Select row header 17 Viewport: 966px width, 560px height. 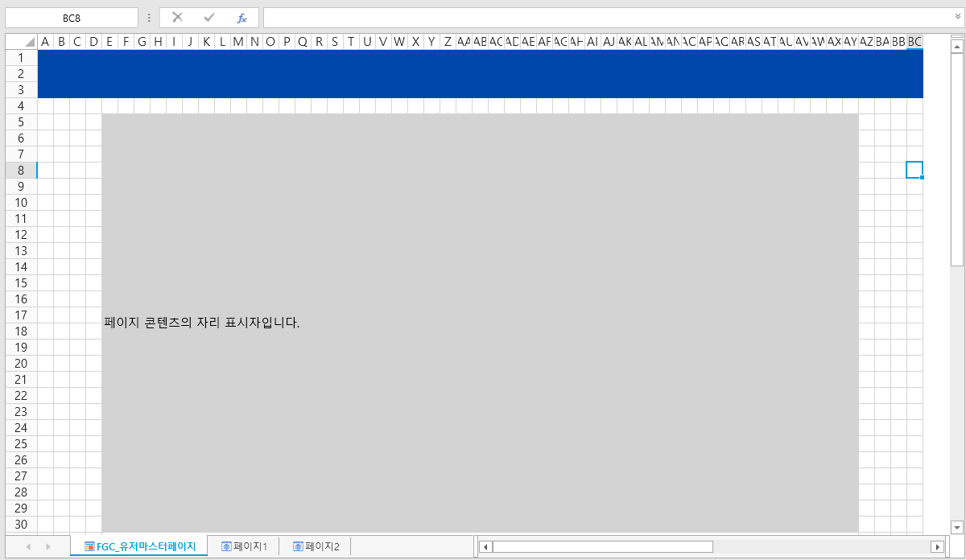(21, 315)
